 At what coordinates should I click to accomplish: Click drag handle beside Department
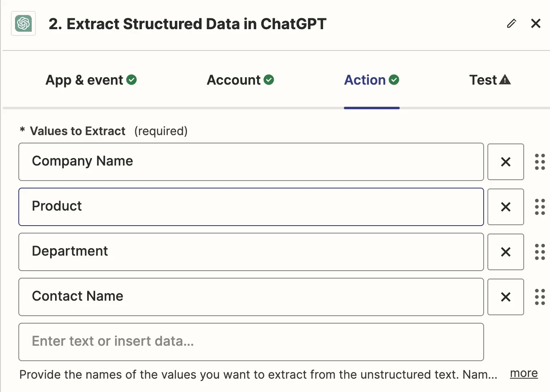[540, 252]
